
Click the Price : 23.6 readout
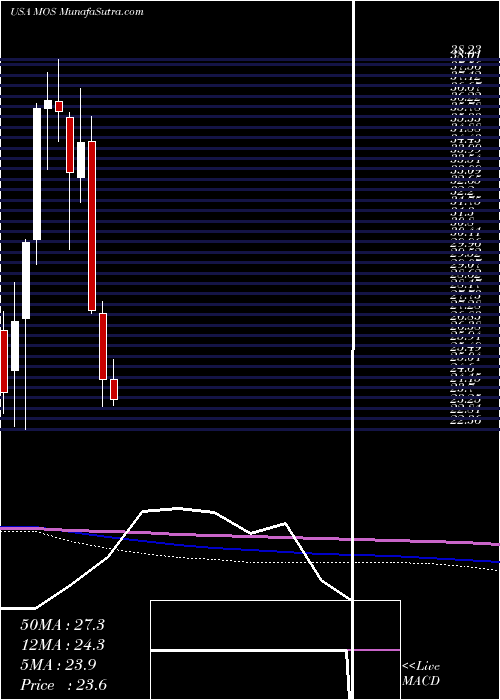(63, 685)
